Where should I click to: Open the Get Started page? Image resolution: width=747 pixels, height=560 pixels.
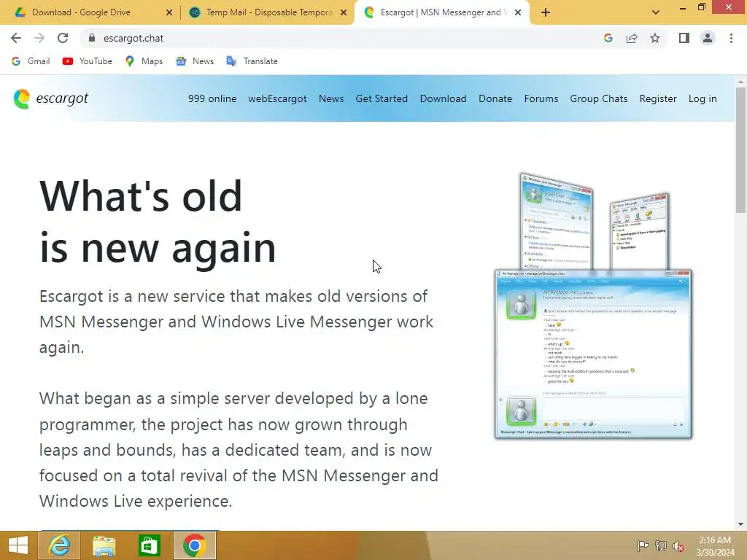382,98
